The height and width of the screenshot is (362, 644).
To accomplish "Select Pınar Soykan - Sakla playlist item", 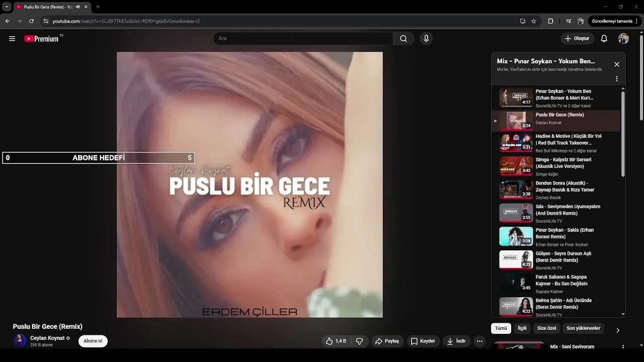I will pyautogui.click(x=556, y=237).
